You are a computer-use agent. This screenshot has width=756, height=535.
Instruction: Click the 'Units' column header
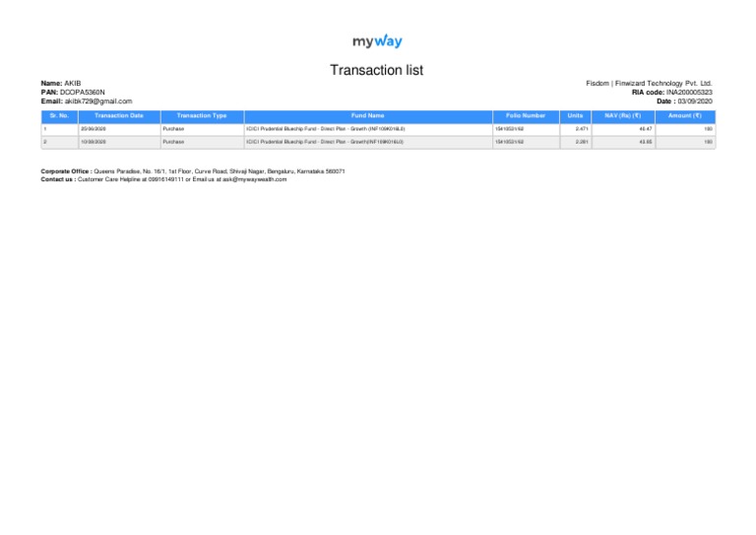click(x=575, y=116)
